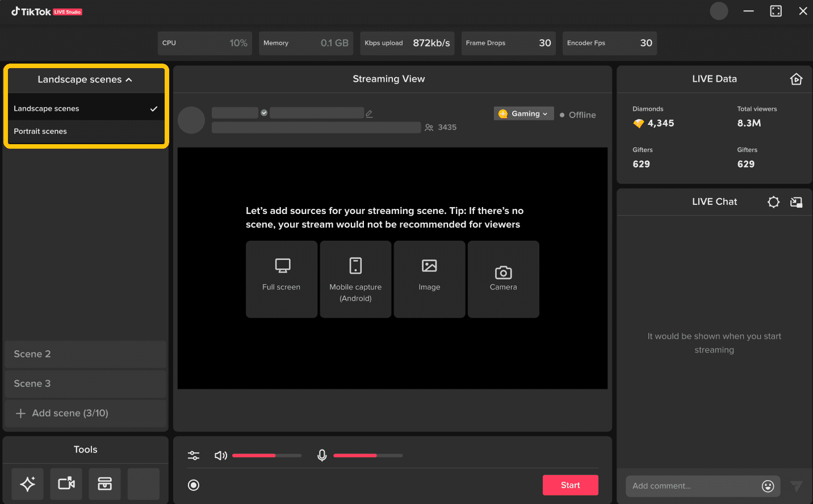
Task: Click the Start streaming button
Action: [571, 485]
